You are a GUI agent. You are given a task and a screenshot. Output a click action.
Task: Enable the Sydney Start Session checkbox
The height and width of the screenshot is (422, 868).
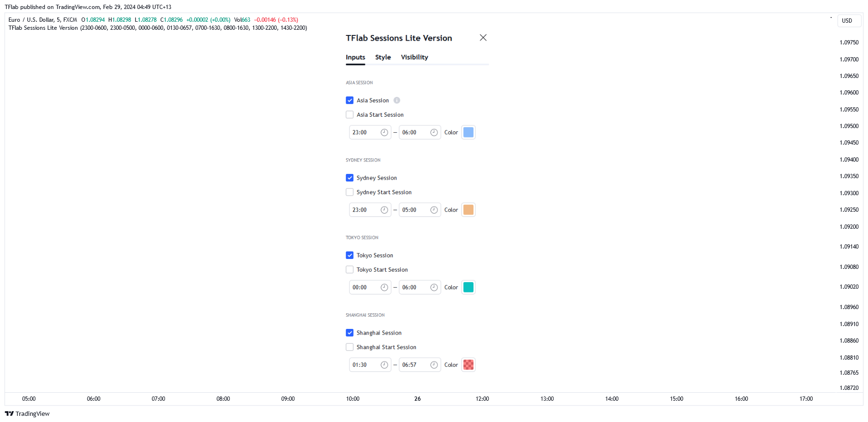pyautogui.click(x=350, y=192)
